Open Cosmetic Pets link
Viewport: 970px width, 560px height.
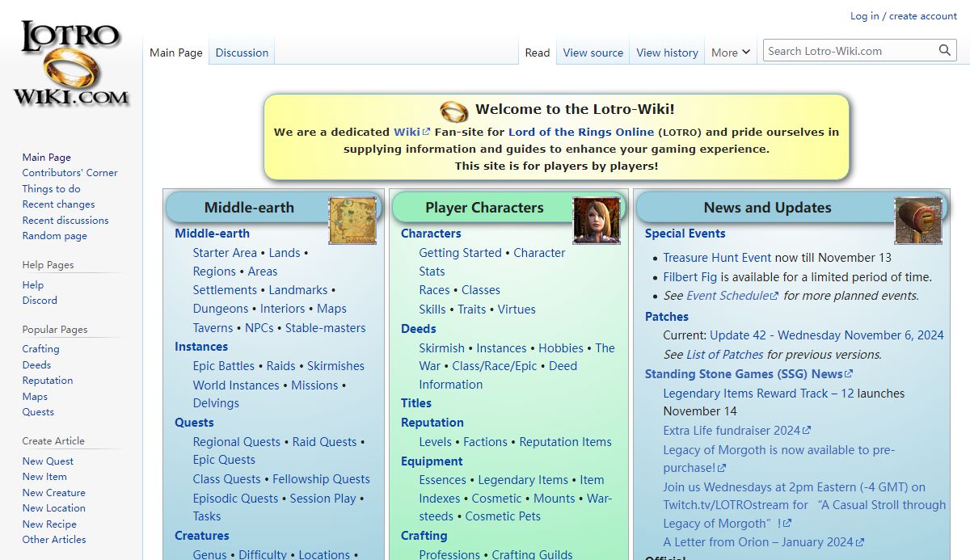[x=503, y=516]
